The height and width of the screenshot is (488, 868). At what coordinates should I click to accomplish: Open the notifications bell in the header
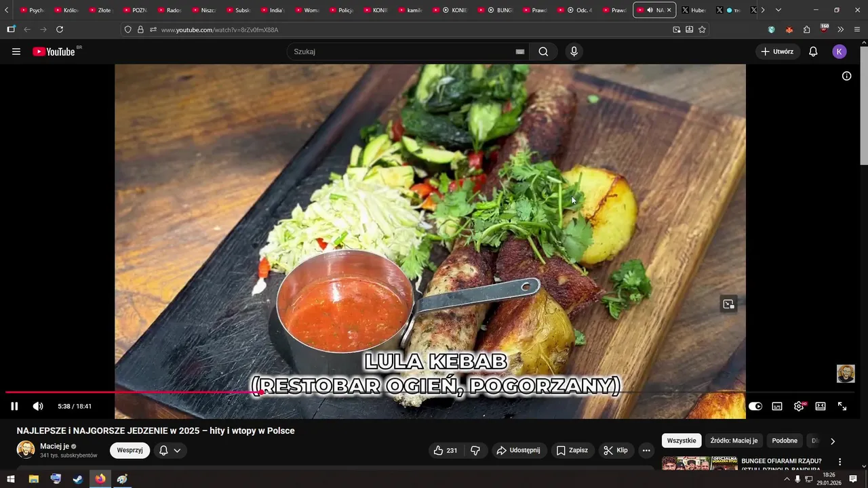pyautogui.click(x=813, y=52)
